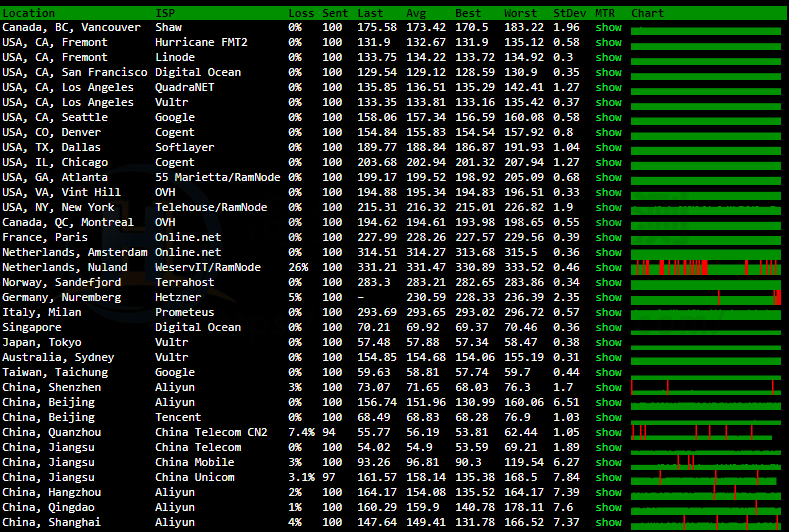Open show link for Japan Tokyo Vultr
Screen dimensions: 789x532
click(608, 342)
